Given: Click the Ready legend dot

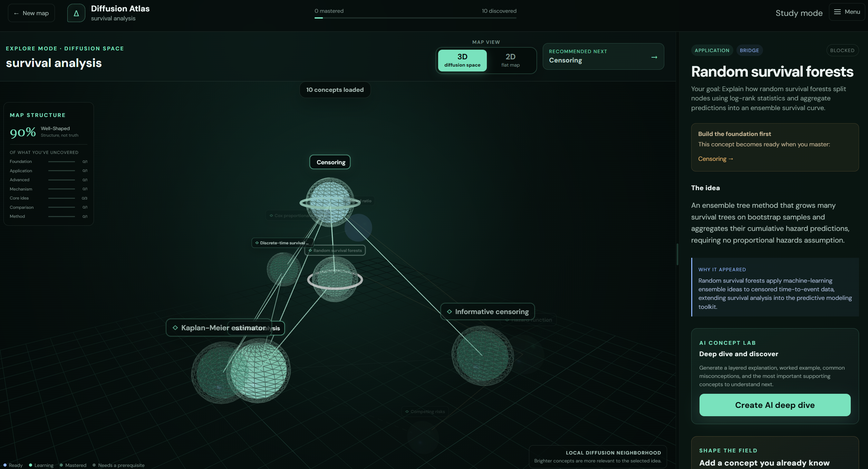Looking at the screenshot, I should click(x=5, y=465).
